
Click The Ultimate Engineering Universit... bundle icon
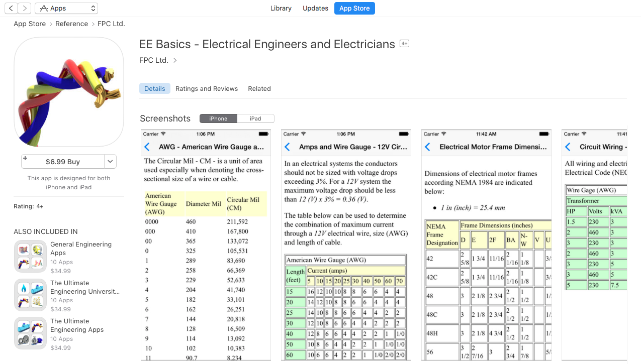[x=30, y=295]
